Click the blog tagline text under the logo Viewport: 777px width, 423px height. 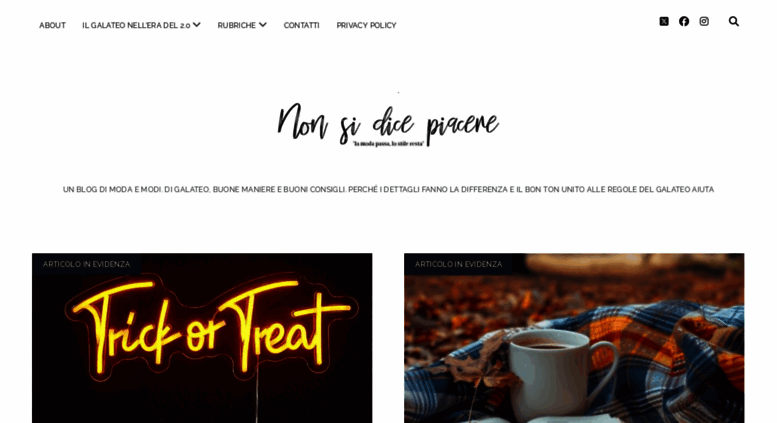tap(388, 189)
